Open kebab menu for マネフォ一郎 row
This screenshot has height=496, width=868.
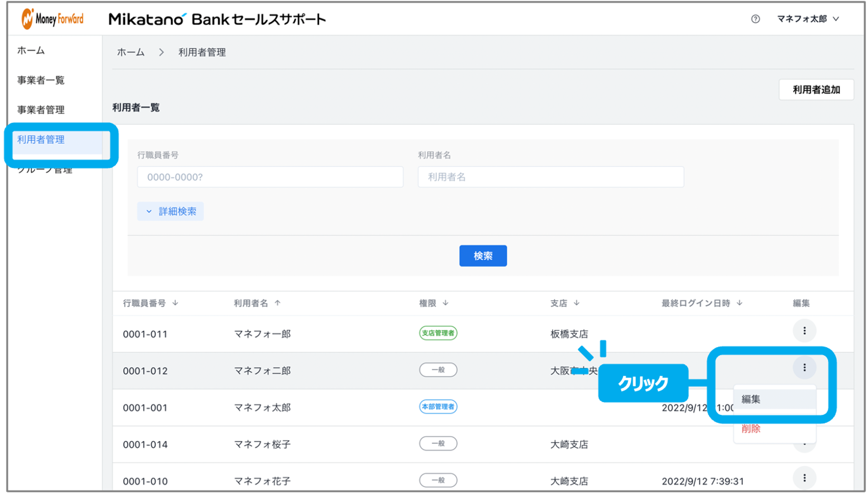point(804,330)
